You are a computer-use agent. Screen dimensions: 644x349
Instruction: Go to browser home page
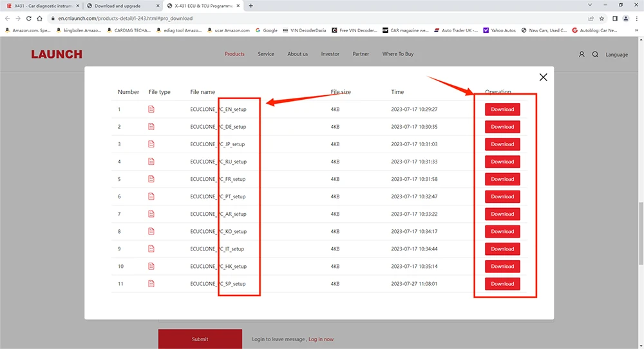pos(39,19)
